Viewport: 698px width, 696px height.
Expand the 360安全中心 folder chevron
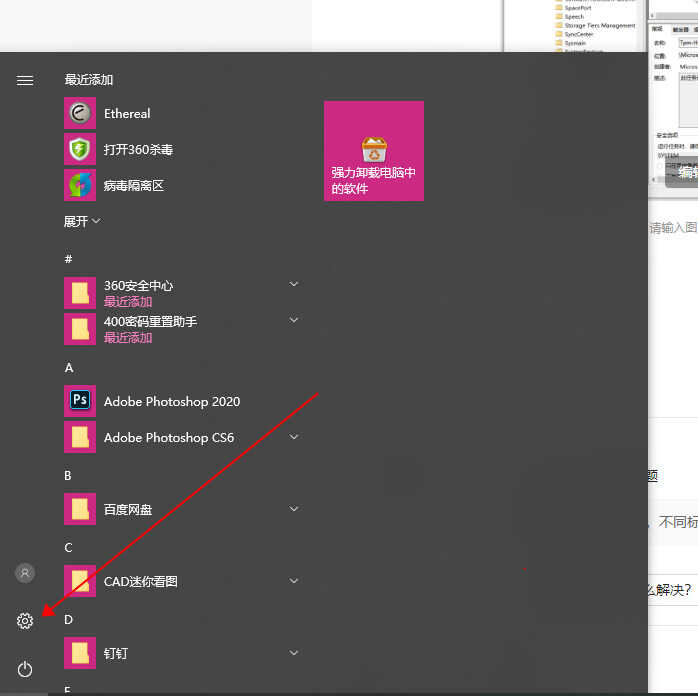pos(294,285)
